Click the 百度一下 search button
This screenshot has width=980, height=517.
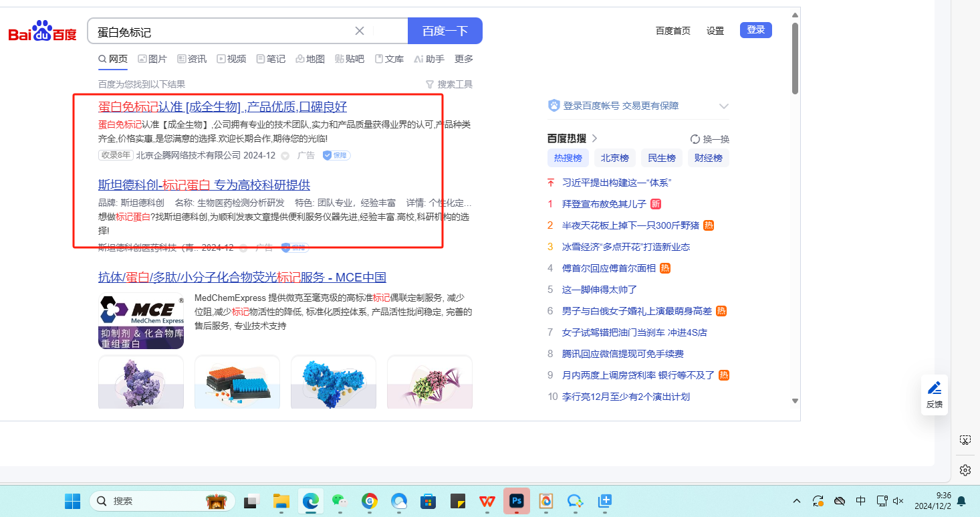(445, 31)
